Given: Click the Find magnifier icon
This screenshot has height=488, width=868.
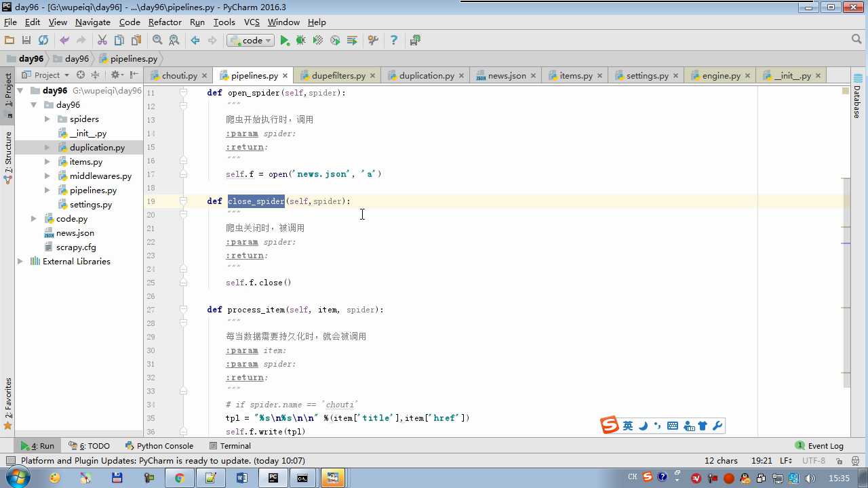Looking at the screenshot, I should [x=157, y=41].
